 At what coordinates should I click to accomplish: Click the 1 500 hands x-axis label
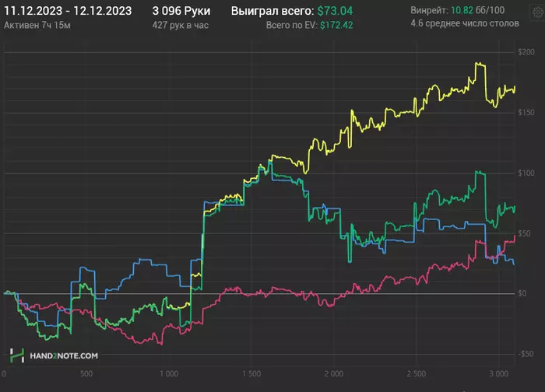coord(251,373)
